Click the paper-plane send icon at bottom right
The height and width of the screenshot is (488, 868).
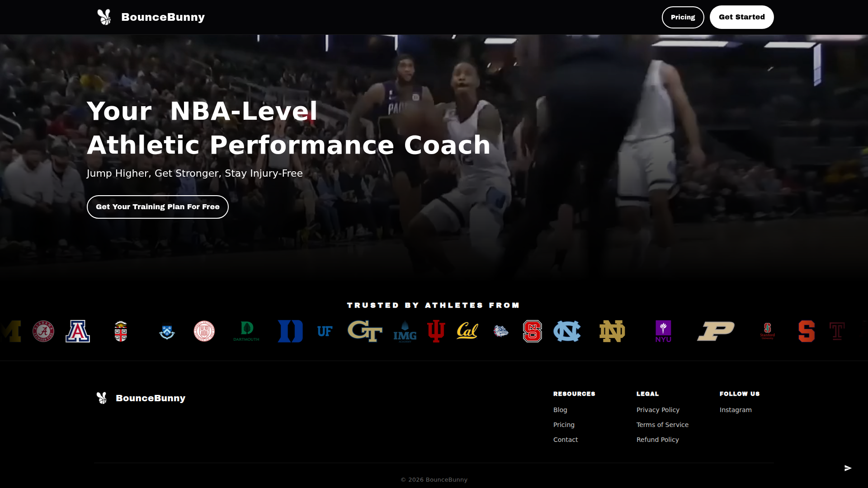coord(848,468)
